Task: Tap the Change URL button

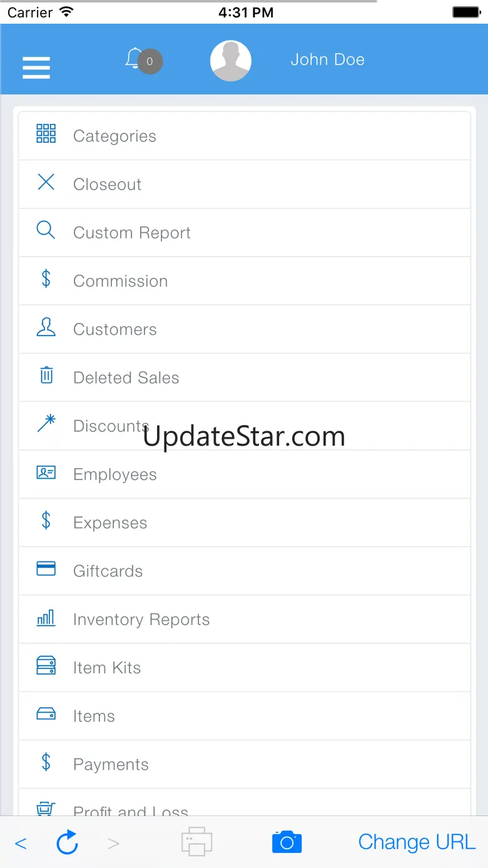Action: pyautogui.click(x=417, y=842)
